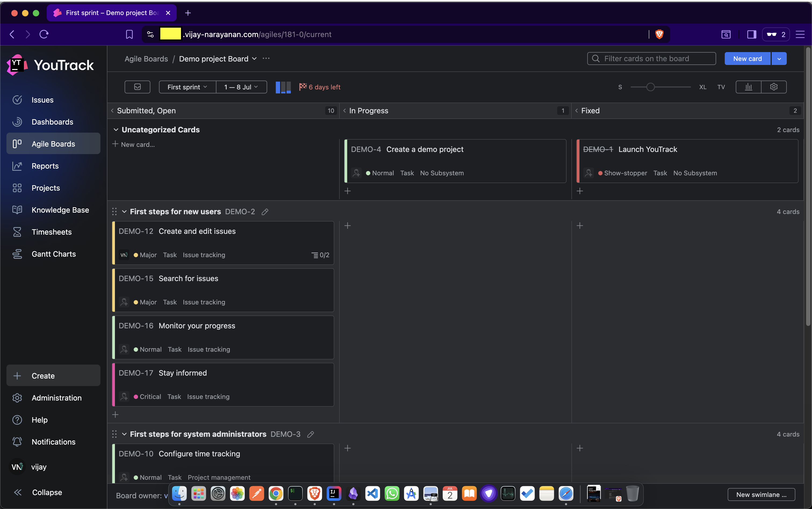This screenshot has width=812, height=509.
Task: Go to Dashboards
Action: point(53,122)
